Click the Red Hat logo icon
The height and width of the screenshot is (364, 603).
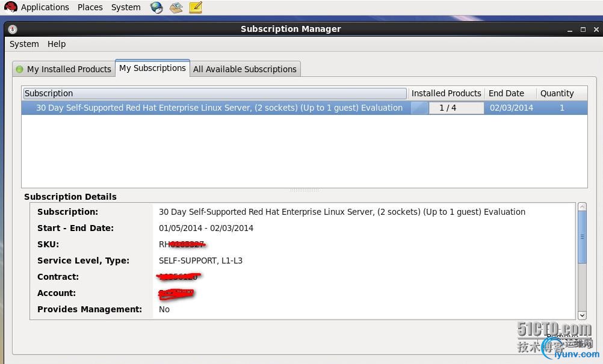point(10,7)
